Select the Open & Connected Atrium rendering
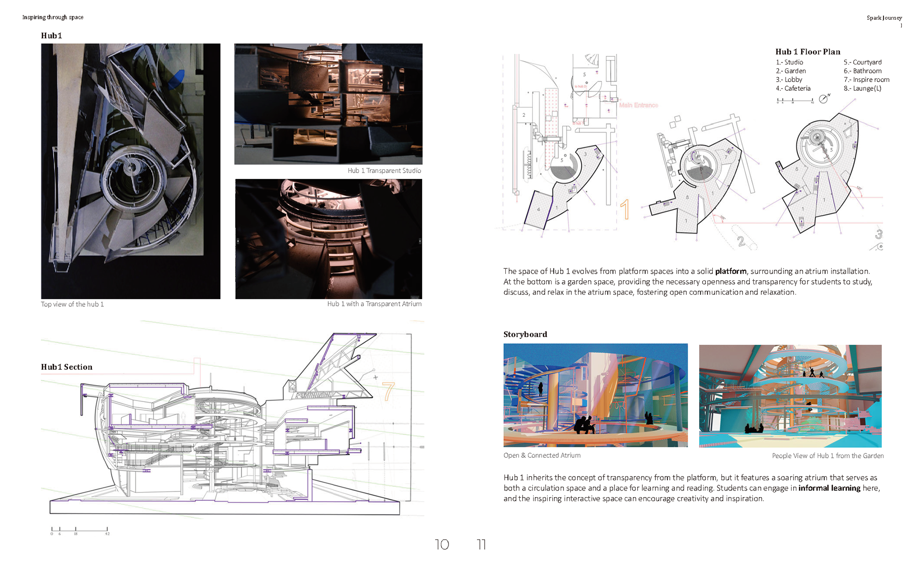The width and height of the screenshot is (924, 566). (x=595, y=395)
